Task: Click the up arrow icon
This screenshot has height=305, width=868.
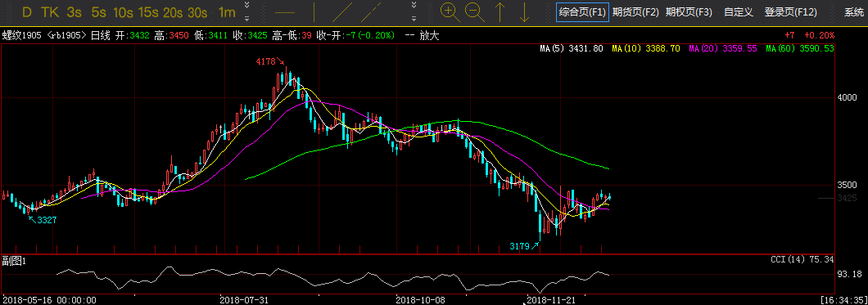Action: [x=500, y=11]
